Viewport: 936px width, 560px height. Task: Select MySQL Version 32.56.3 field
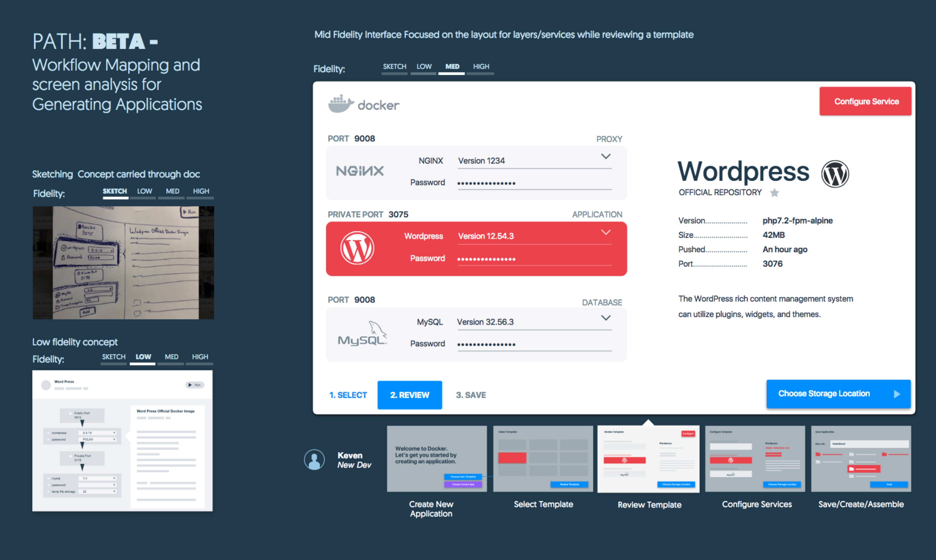click(x=534, y=322)
